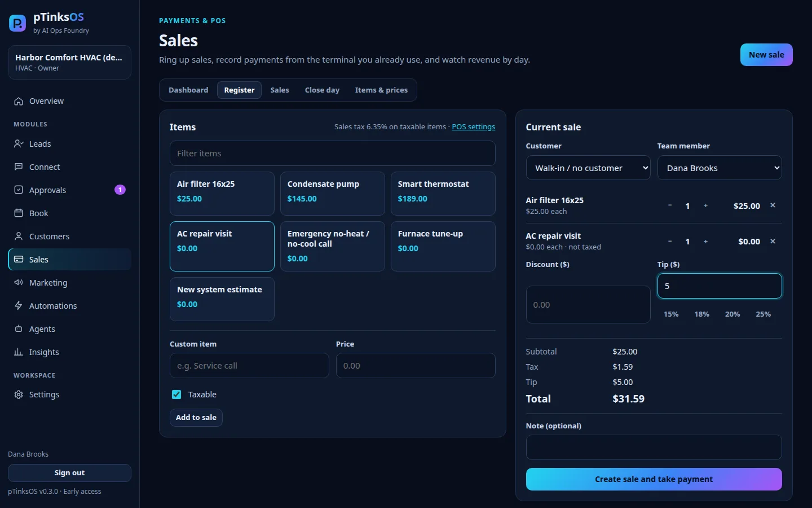This screenshot has width=812, height=508.
Task: Select the Sales card icon
Action: pos(19,260)
